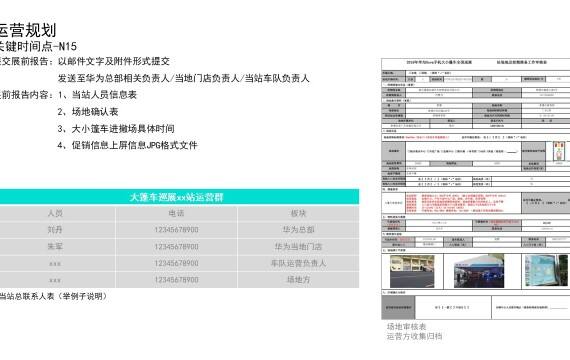The height and width of the screenshot is (360, 570).
Task: Click the 车队运营负责人 cell
Action: point(298,263)
